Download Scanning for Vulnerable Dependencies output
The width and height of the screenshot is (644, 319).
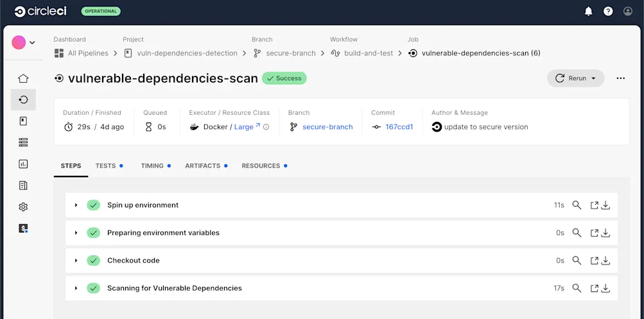pyautogui.click(x=605, y=288)
